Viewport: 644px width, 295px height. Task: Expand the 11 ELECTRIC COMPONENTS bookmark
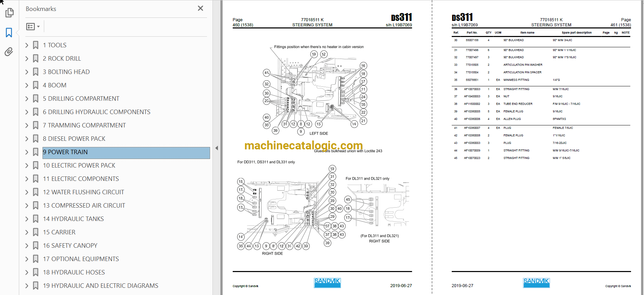coord(27,179)
